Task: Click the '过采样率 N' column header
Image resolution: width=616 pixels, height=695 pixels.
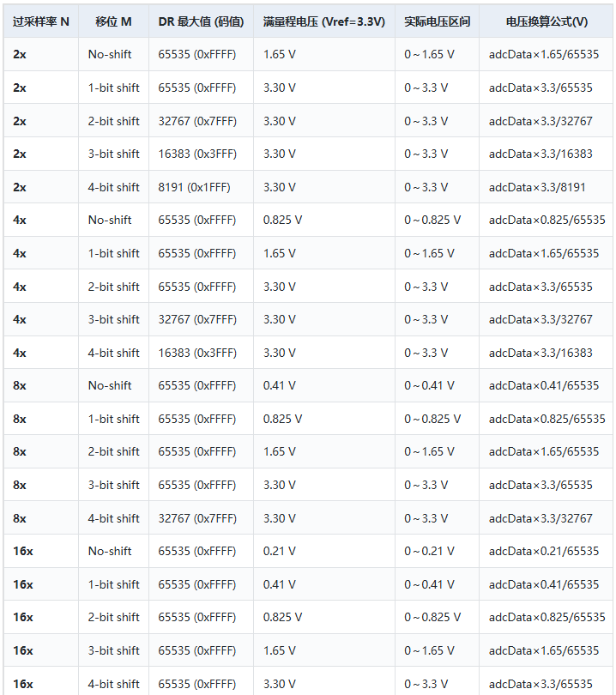Action: point(41,21)
